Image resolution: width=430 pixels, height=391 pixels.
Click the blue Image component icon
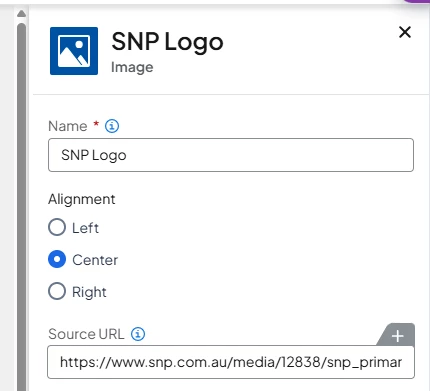[74, 51]
